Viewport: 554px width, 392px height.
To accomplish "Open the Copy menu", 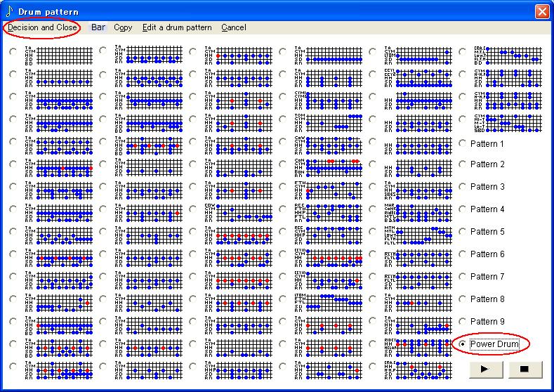I will pos(123,27).
